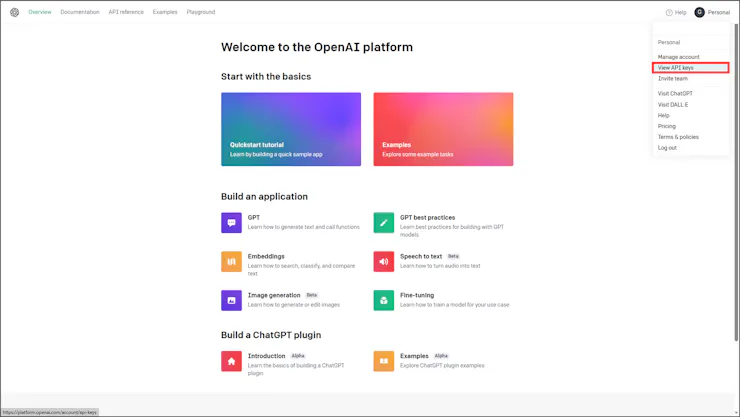Open the GPT best practices pencil icon

click(x=384, y=223)
